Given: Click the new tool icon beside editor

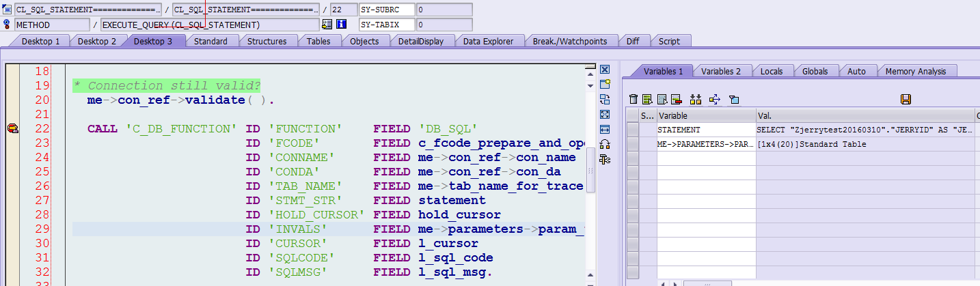Looking at the screenshot, I should pyautogui.click(x=605, y=84).
